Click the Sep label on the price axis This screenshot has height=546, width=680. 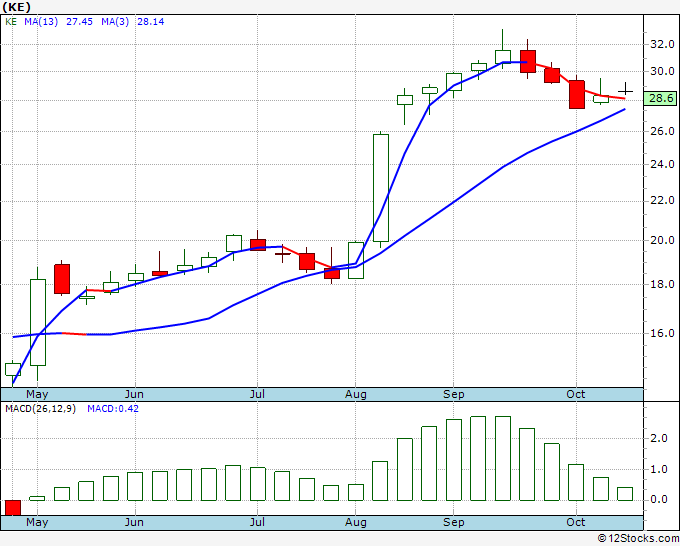454,394
